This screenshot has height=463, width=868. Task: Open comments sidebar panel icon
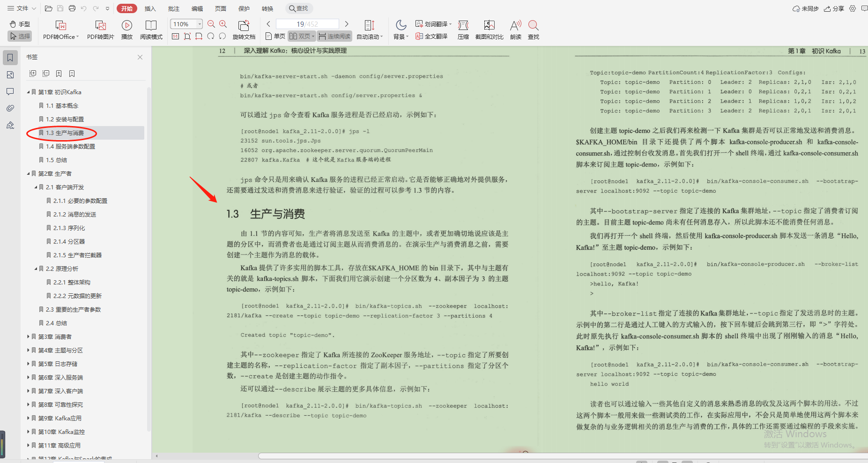(x=10, y=91)
